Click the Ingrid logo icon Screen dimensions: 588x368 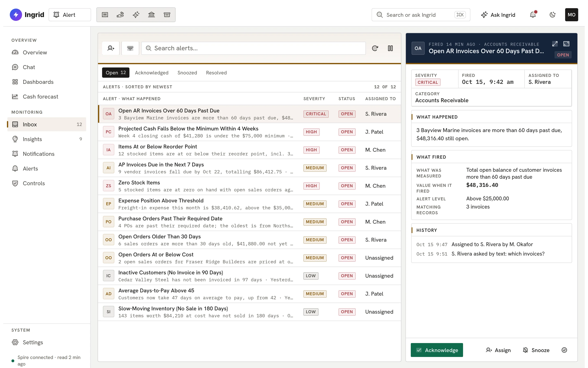click(16, 15)
